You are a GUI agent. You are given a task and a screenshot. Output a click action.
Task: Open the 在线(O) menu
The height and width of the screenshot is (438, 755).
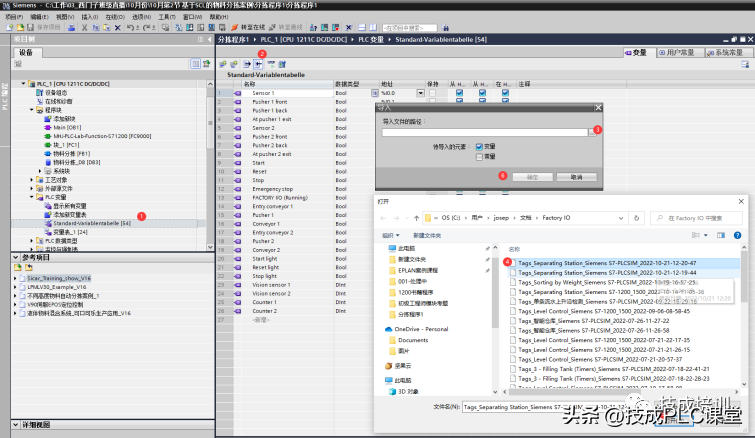115,17
